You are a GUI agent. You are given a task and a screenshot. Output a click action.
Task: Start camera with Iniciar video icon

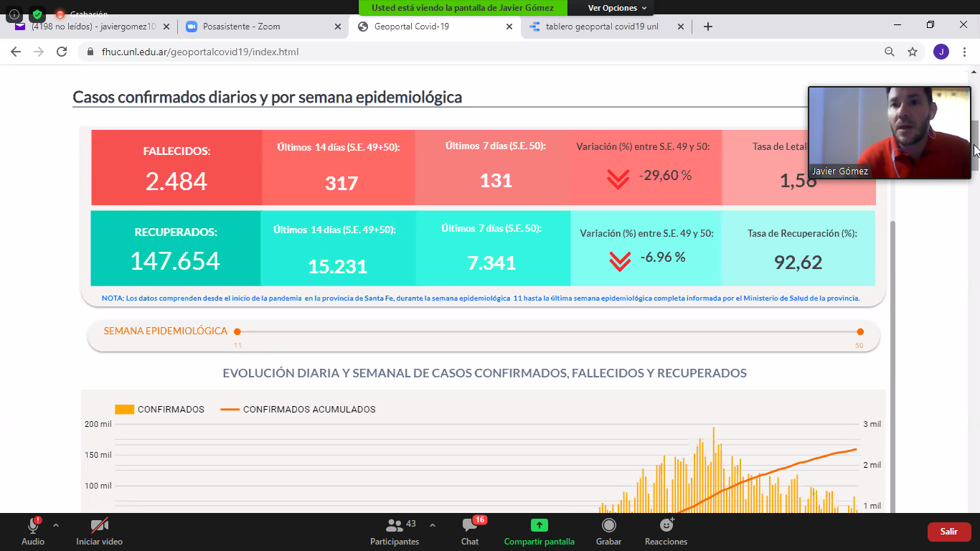[x=99, y=526]
